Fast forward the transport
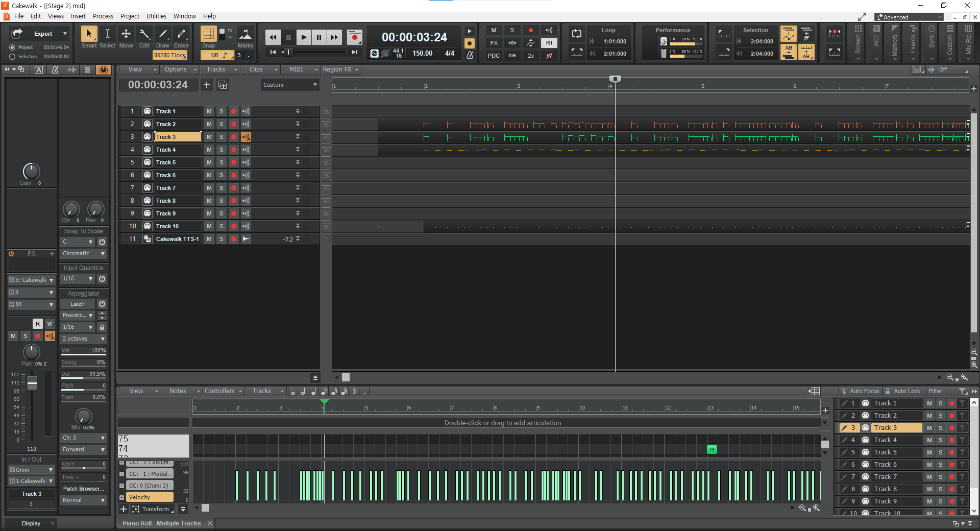This screenshot has height=531, width=980. 334,37
